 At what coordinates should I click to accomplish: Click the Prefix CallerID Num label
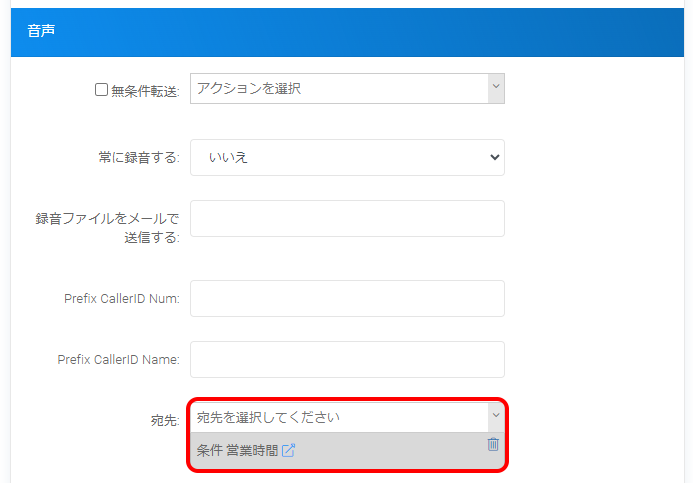pyautogui.click(x=121, y=300)
